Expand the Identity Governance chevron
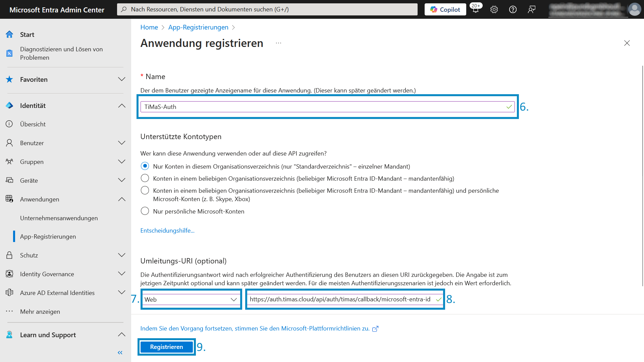Image resolution: width=644 pixels, height=362 pixels. coord(122,274)
